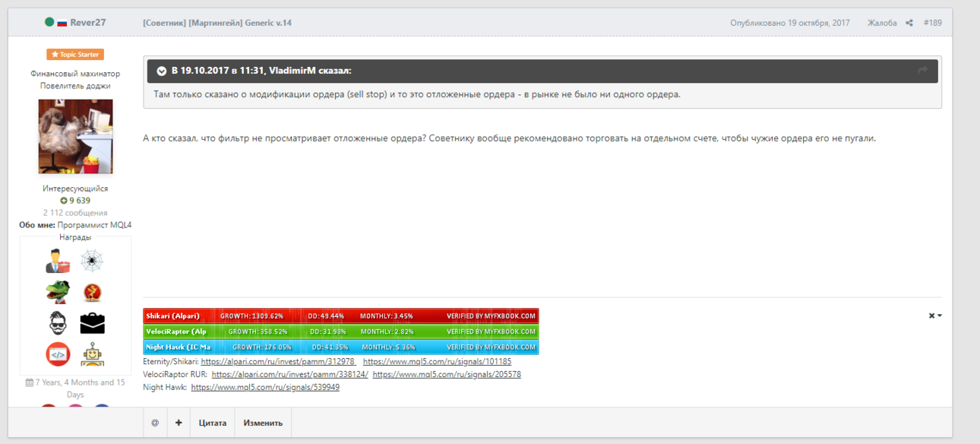Viewport: 980px width, 444px height.
Task: Click the Russian flag icon beside Rever27
Action: pos(62,23)
